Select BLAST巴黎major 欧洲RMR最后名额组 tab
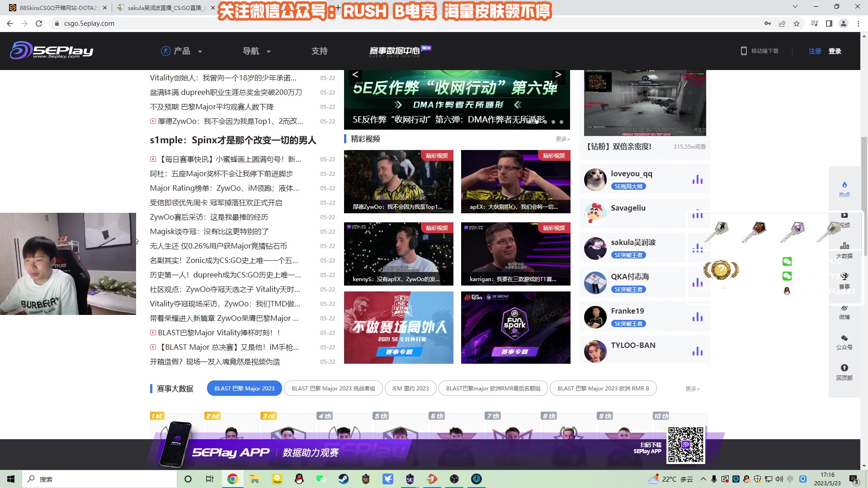 point(493,389)
